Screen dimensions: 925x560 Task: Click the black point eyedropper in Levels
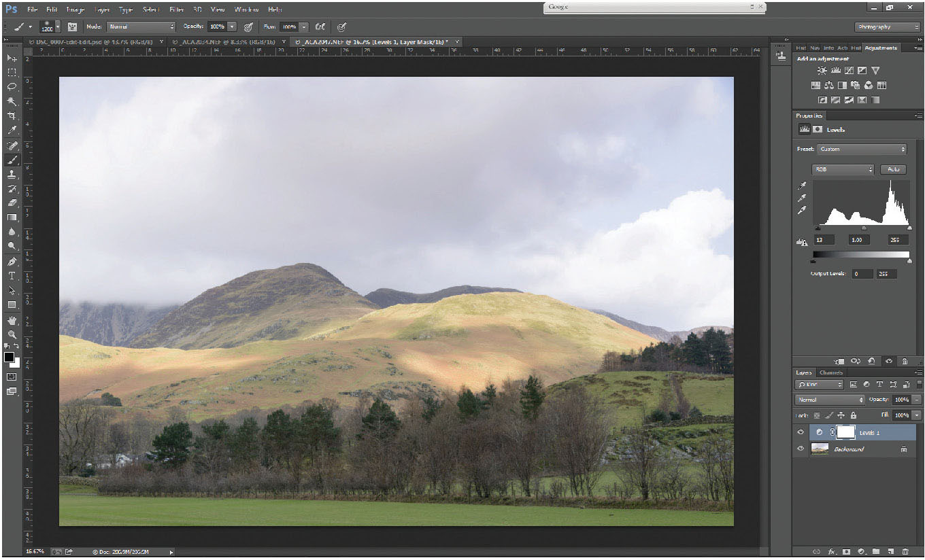803,186
